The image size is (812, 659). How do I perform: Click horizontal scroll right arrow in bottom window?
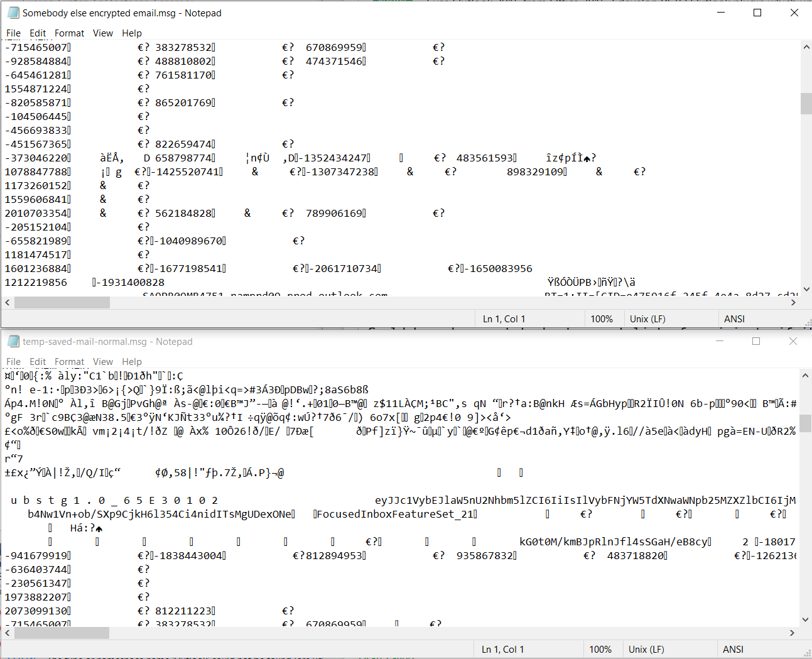click(793, 633)
